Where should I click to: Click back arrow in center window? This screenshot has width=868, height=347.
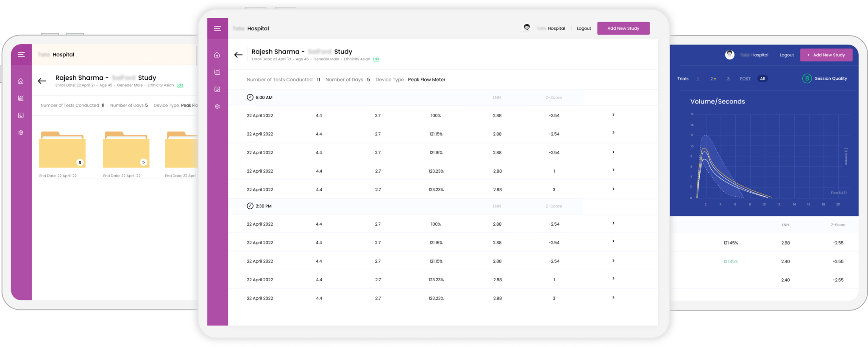[x=238, y=55]
